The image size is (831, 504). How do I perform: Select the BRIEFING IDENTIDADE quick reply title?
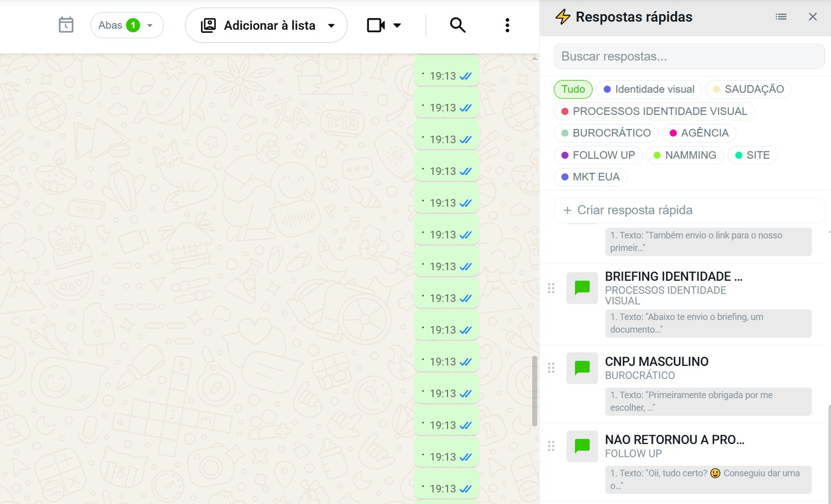(674, 276)
